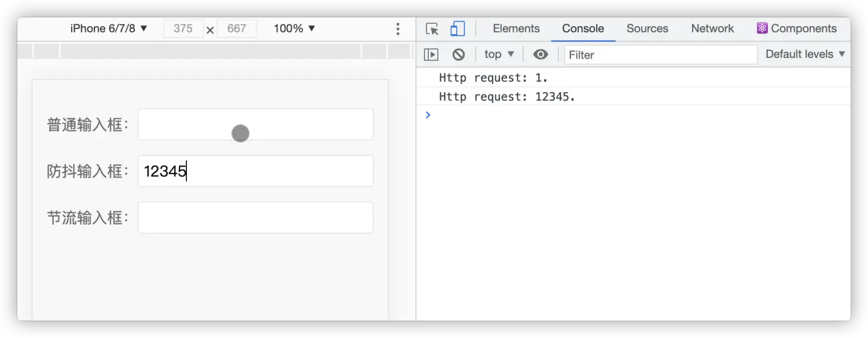Open the Default levels dropdown
The width and height of the screenshot is (868, 338).
pos(805,54)
